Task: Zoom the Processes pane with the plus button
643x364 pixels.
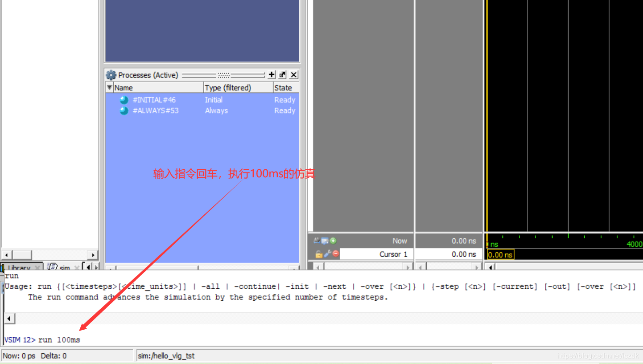Action: click(x=272, y=74)
